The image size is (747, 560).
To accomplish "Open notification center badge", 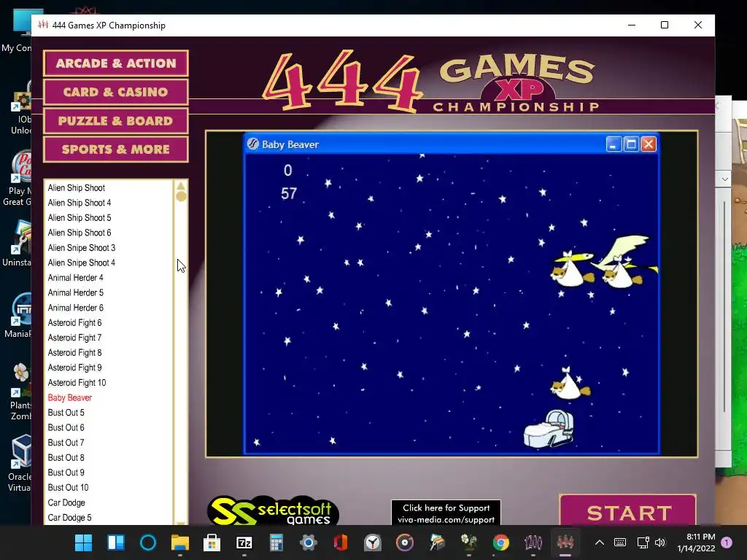I will pos(727,542).
